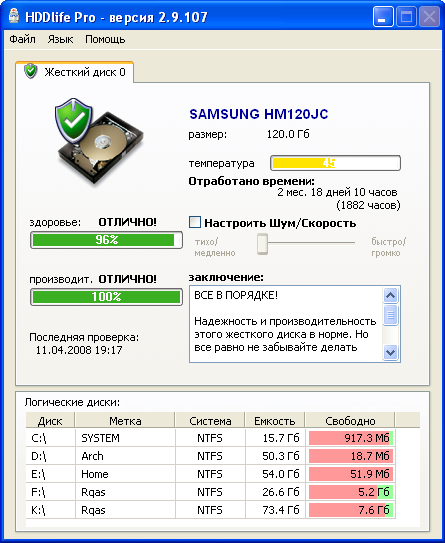Close the HDDlife Pro window
This screenshot has height=543, width=445.
click(x=429, y=17)
